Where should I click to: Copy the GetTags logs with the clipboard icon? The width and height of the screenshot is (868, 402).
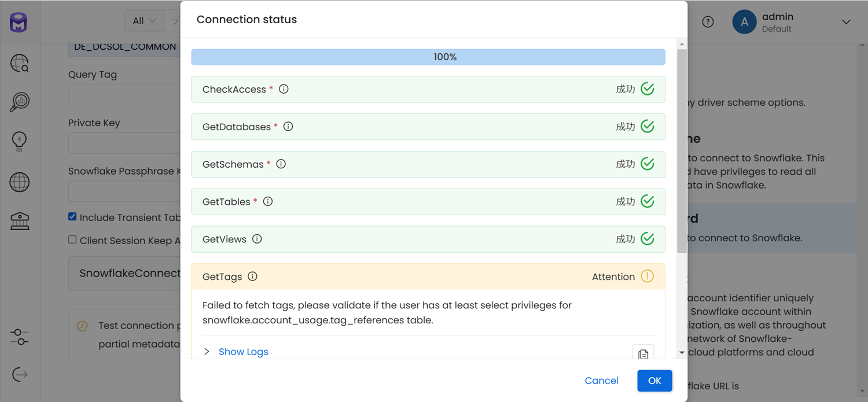(643, 353)
